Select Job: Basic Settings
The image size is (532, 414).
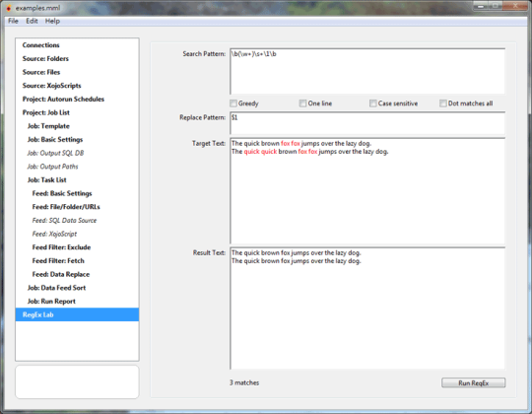tap(77, 139)
